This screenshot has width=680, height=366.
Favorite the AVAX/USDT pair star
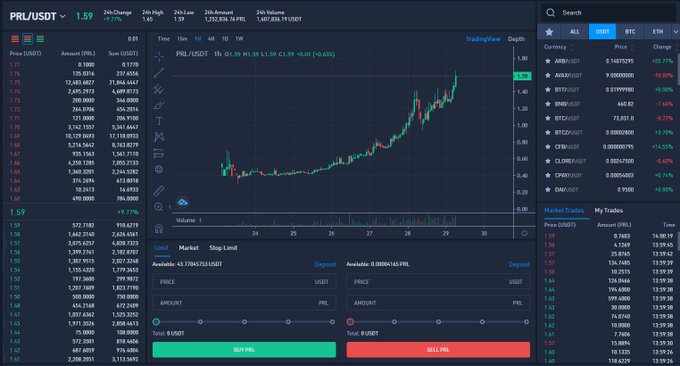click(x=548, y=75)
